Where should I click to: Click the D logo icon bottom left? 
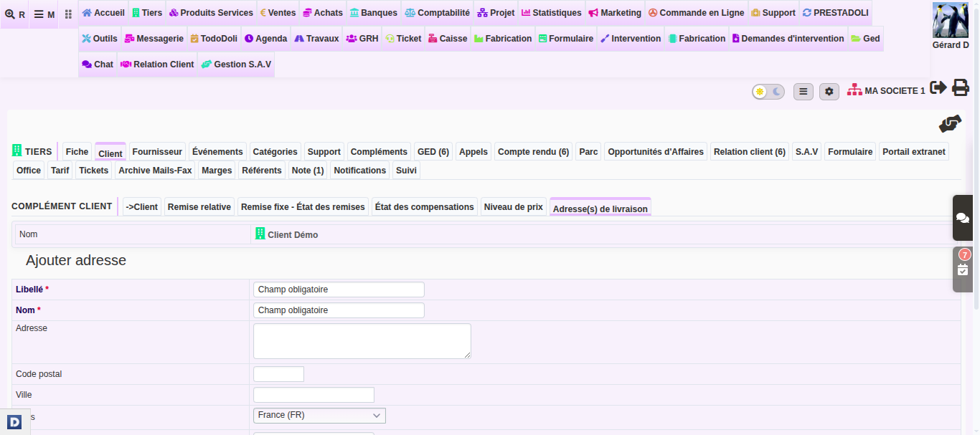pos(14,422)
